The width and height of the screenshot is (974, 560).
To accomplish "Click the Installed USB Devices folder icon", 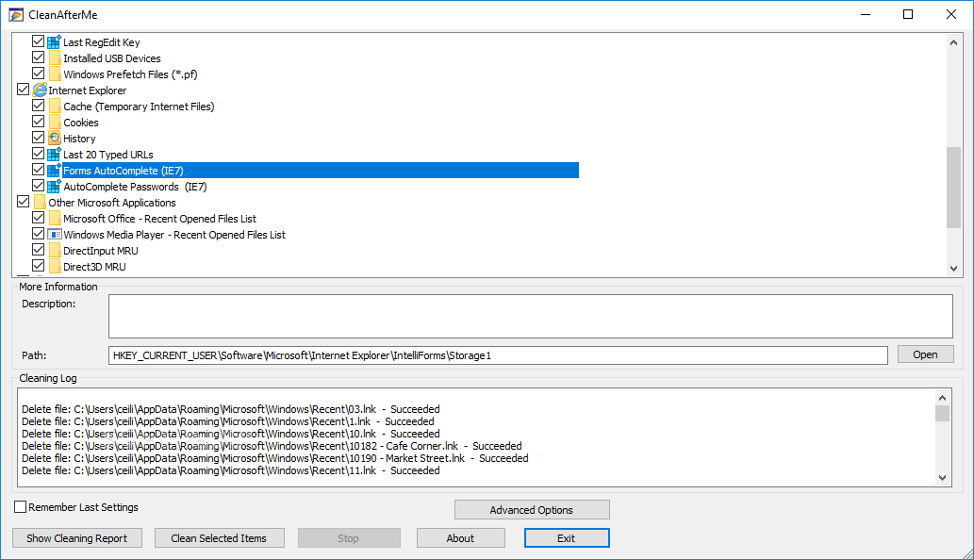I will click(x=55, y=58).
